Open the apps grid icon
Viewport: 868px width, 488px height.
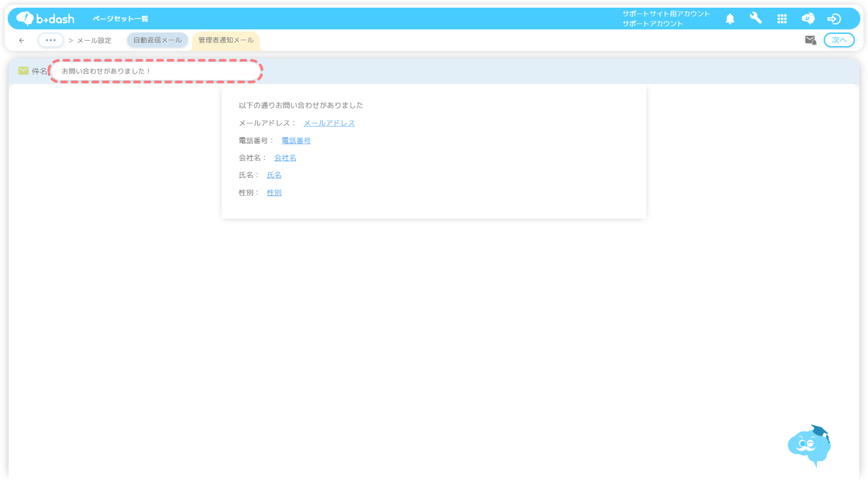pyautogui.click(x=782, y=19)
